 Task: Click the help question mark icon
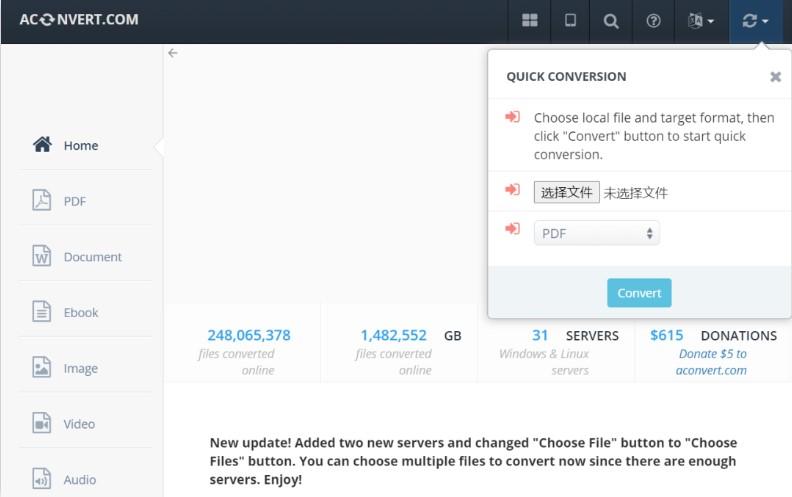[x=653, y=21]
